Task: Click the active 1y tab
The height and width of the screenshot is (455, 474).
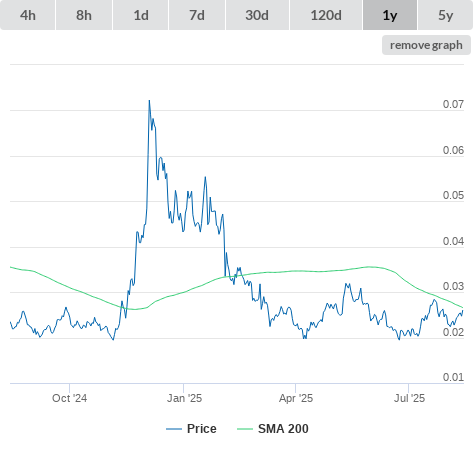Action: (390, 15)
